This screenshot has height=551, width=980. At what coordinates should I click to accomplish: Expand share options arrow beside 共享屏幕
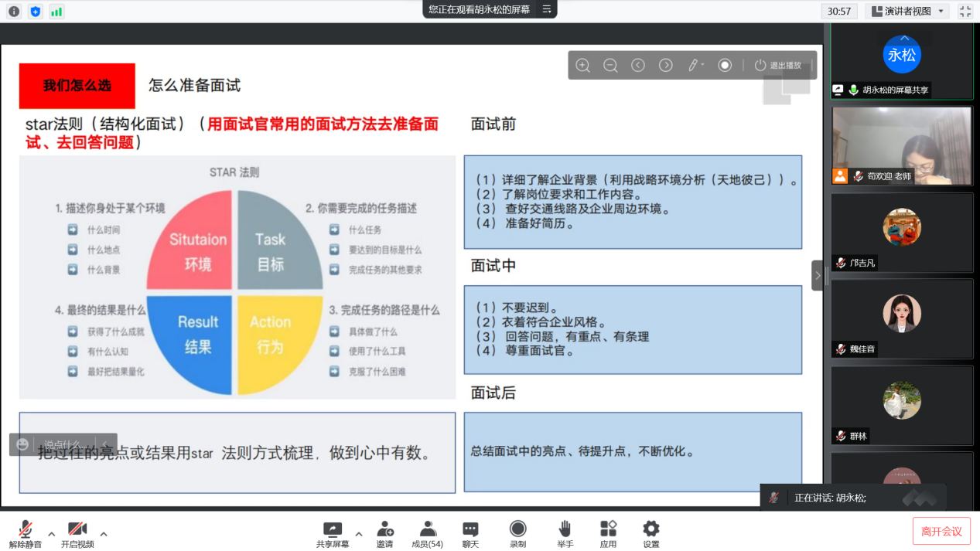point(358,533)
